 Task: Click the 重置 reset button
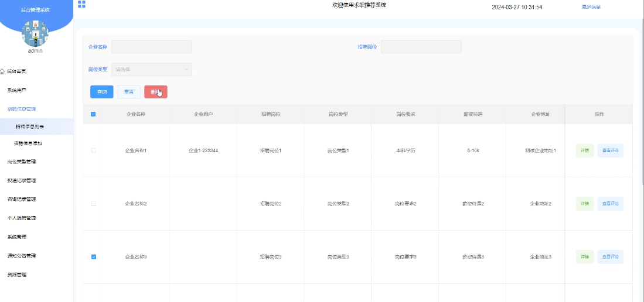(x=129, y=92)
